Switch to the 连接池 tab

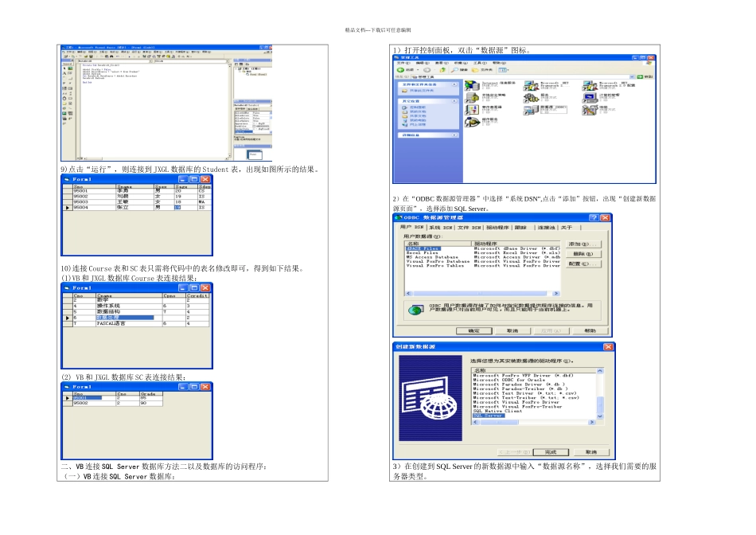546,227
